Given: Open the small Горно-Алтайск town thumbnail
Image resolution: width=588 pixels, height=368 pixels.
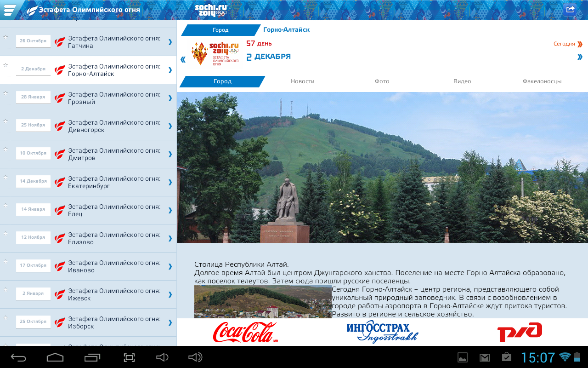Looking at the screenshot, I should click(262, 302).
